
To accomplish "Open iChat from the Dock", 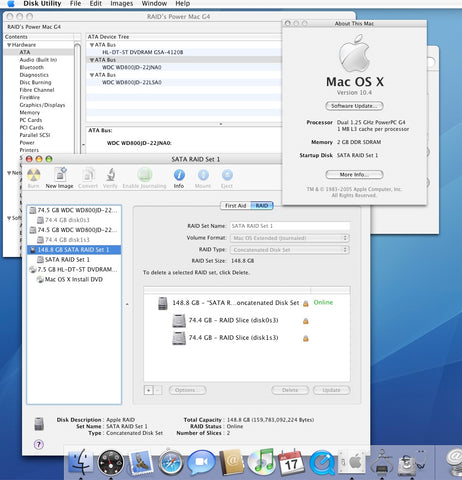I will point(201,462).
